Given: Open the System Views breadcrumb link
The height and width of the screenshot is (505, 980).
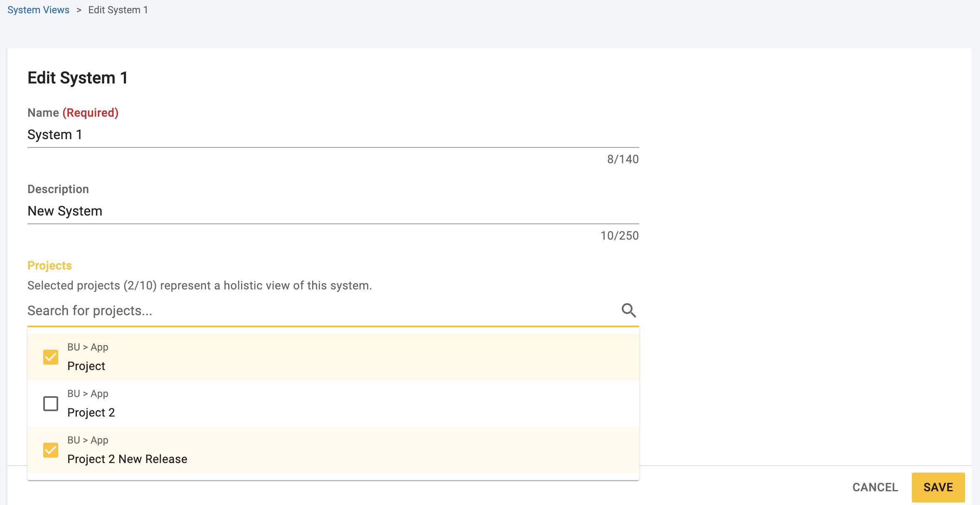Looking at the screenshot, I should [x=38, y=10].
